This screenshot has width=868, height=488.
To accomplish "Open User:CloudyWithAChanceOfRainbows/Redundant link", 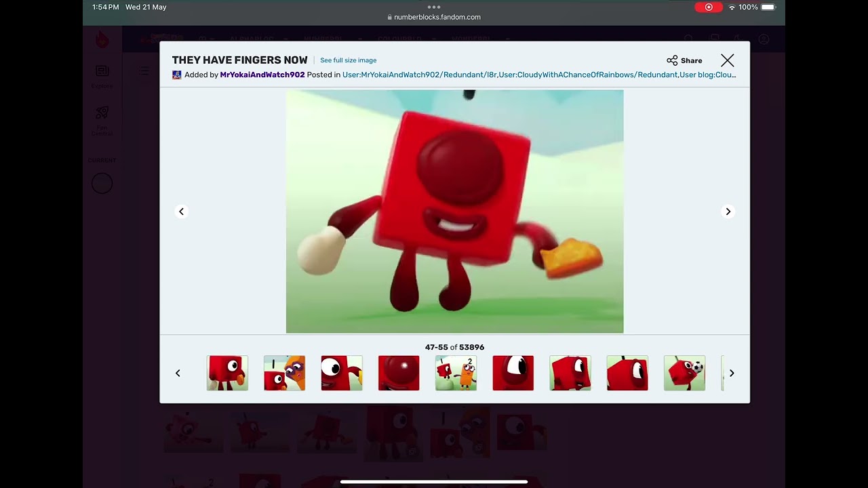I will click(x=588, y=75).
